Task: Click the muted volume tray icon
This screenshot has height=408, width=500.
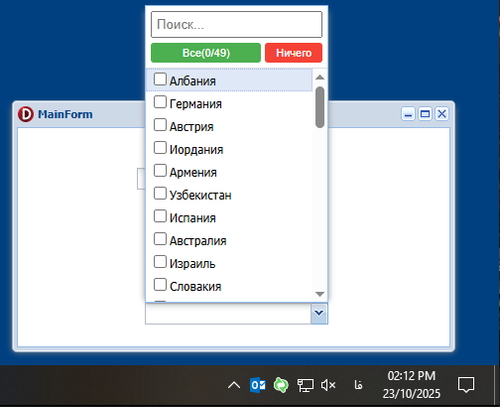Action: (328, 385)
